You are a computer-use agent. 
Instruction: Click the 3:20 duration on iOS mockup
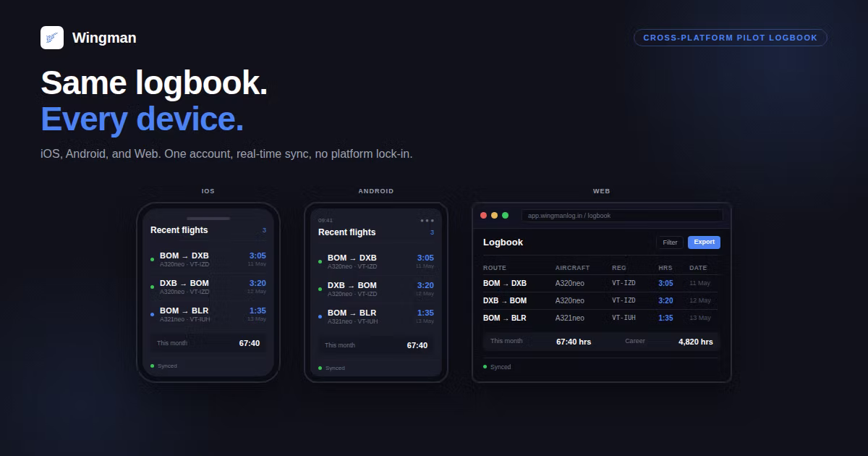click(258, 283)
